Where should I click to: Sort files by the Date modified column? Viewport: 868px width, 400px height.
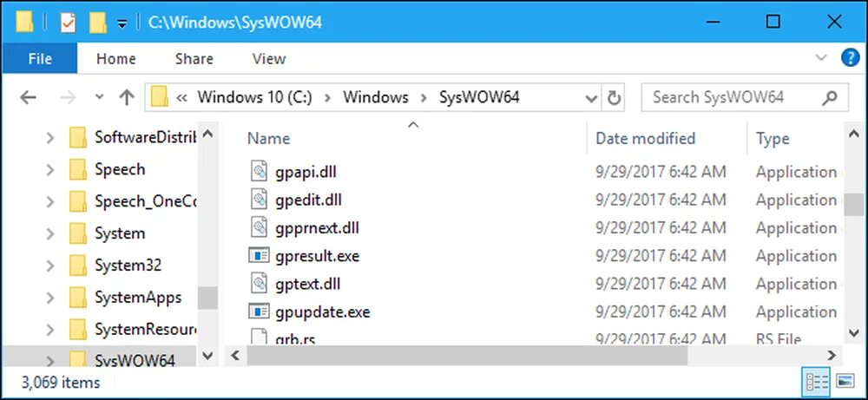(x=645, y=138)
